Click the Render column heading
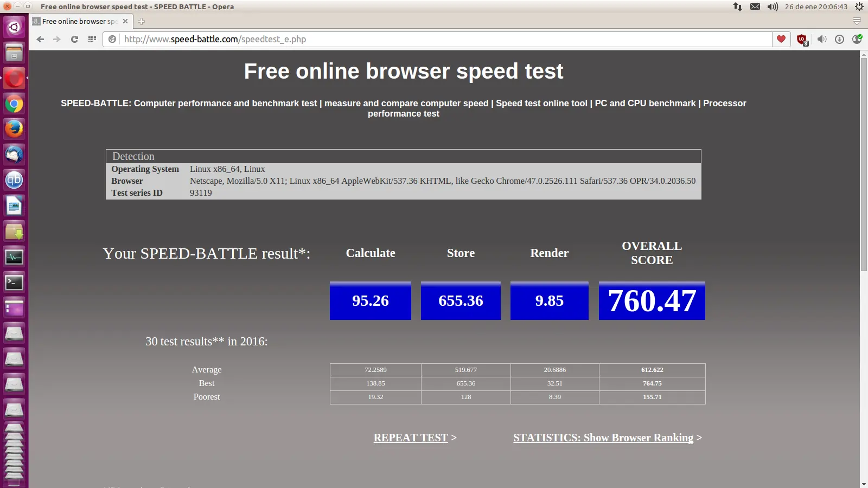This screenshot has height=488, width=868. point(550,253)
